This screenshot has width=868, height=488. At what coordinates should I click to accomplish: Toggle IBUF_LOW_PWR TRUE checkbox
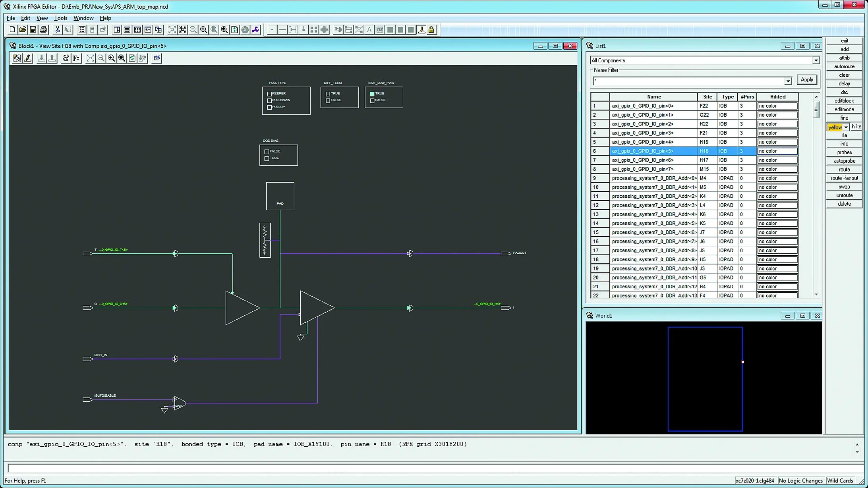372,94
